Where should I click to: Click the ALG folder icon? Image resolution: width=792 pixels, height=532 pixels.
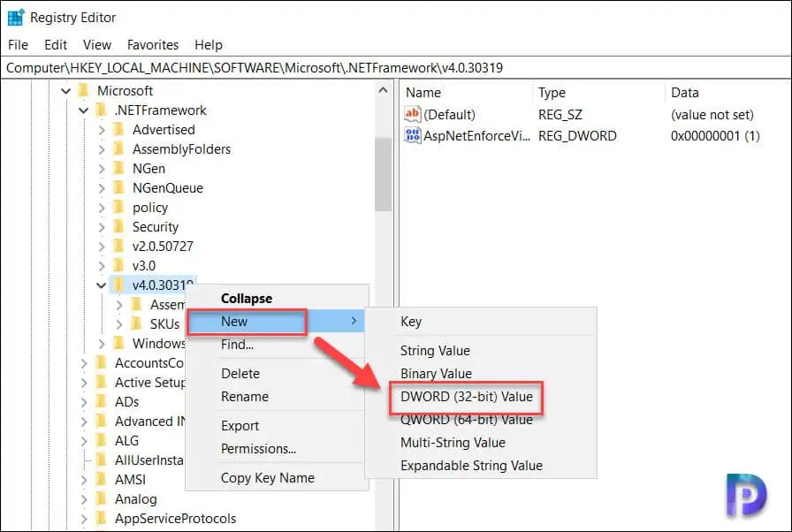click(102, 441)
